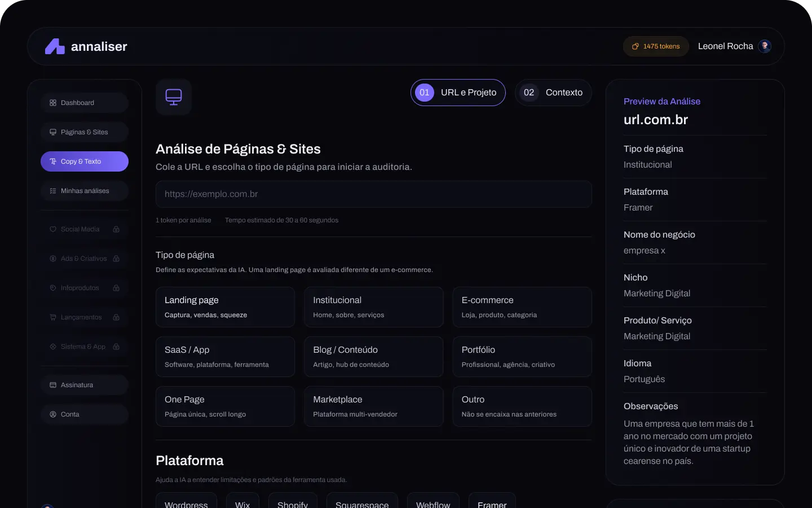Open Páginas & Sites in sidebar
Screen dimensions: 812x508
coord(85,132)
